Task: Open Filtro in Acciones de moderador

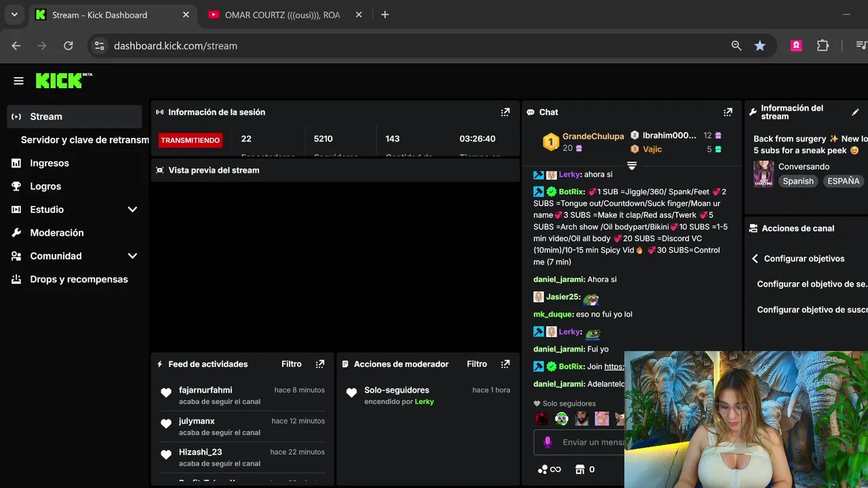Action: click(x=477, y=364)
